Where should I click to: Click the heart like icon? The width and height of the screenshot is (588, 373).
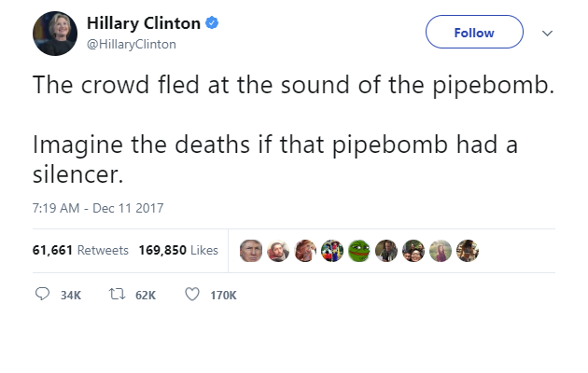[192, 295]
